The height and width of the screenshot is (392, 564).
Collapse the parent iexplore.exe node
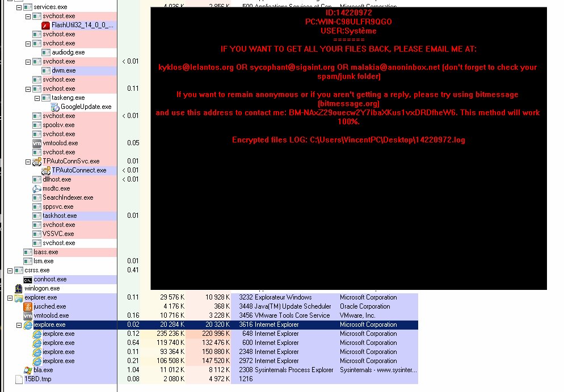tap(19, 325)
